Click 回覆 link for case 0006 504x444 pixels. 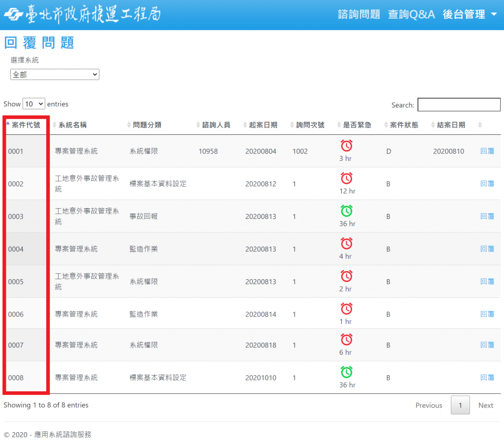click(x=487, y=314)
